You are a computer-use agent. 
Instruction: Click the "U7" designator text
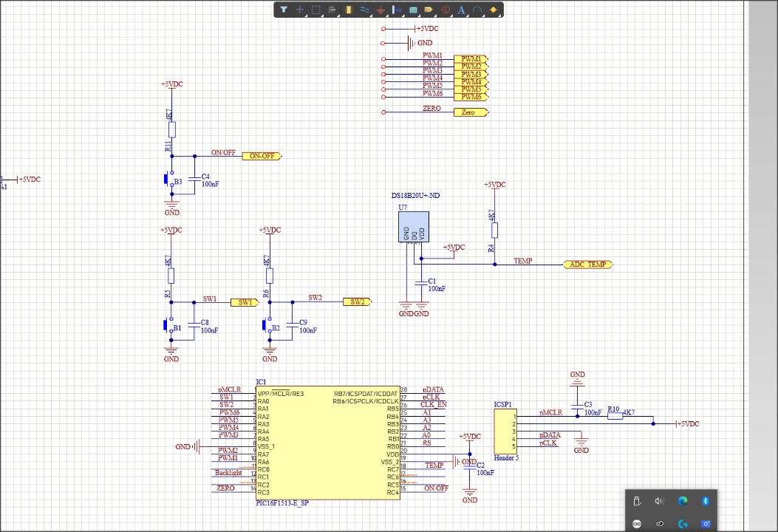[403, 208]
